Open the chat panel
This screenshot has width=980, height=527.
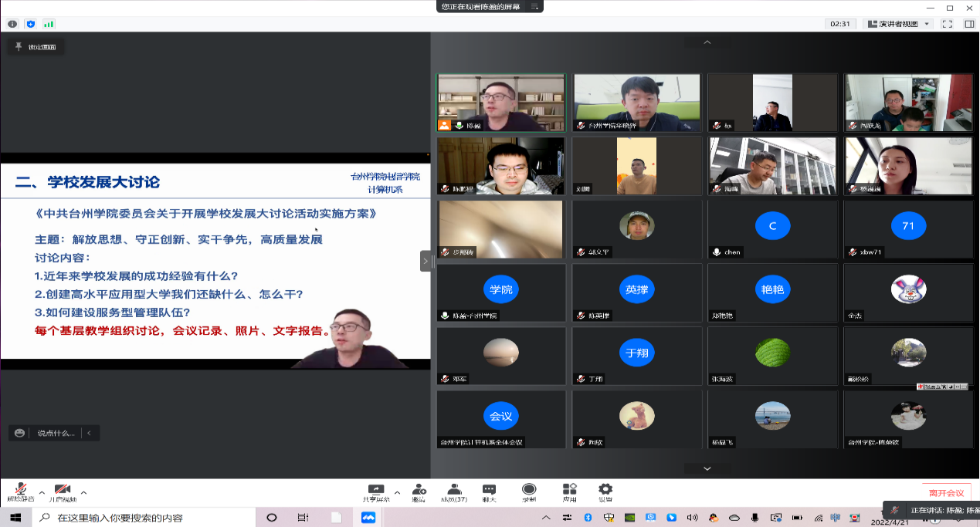(489, 492)
